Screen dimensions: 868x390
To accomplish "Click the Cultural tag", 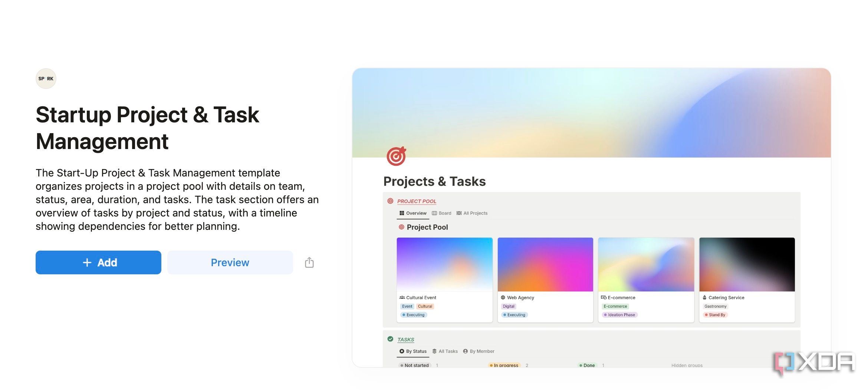I will pos(425,306).
